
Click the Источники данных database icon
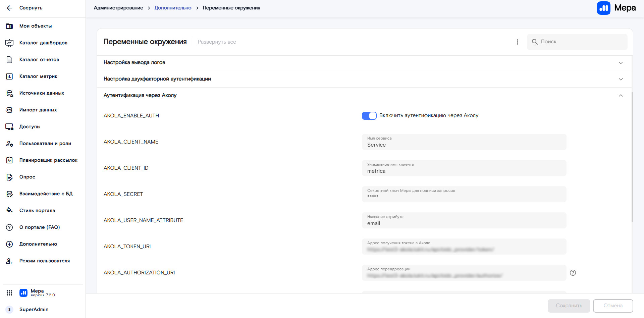click(x=9, y=93)
